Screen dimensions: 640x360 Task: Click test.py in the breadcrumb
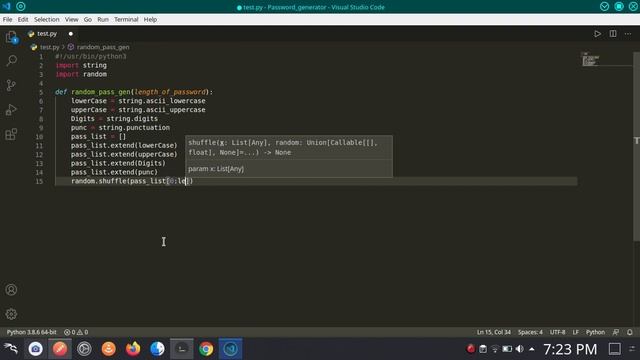point(49,47)
